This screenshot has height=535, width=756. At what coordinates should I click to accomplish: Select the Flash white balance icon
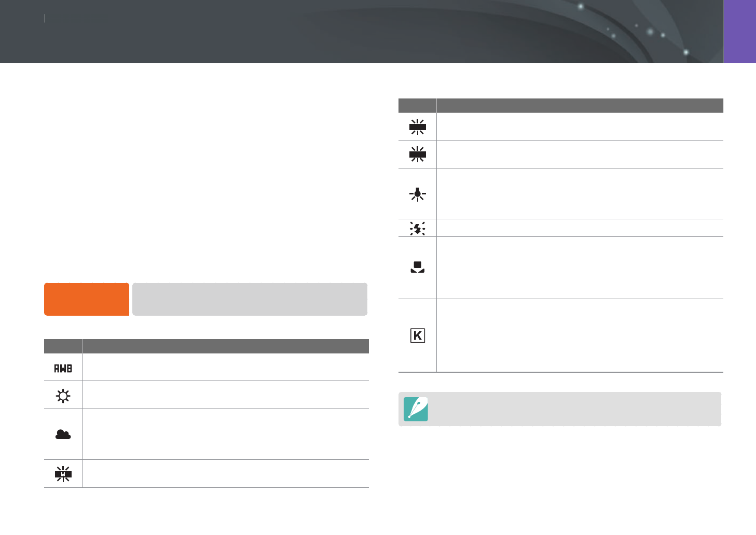(x=417, y=228)
